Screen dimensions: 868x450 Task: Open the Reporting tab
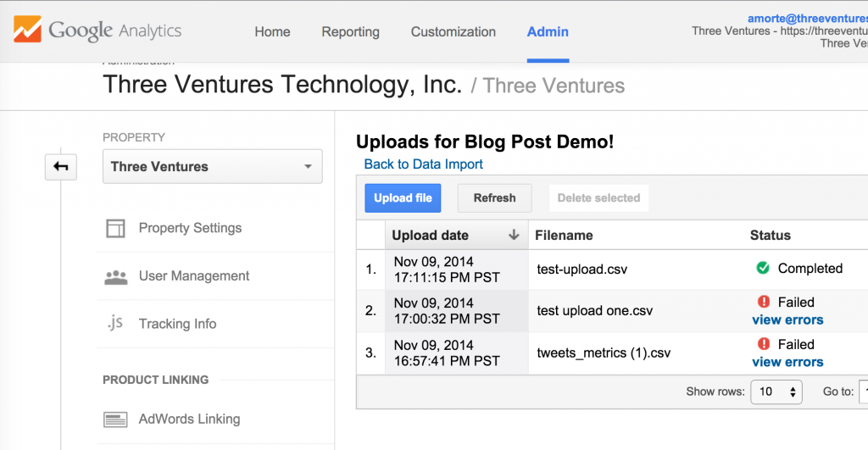[350, 32]
